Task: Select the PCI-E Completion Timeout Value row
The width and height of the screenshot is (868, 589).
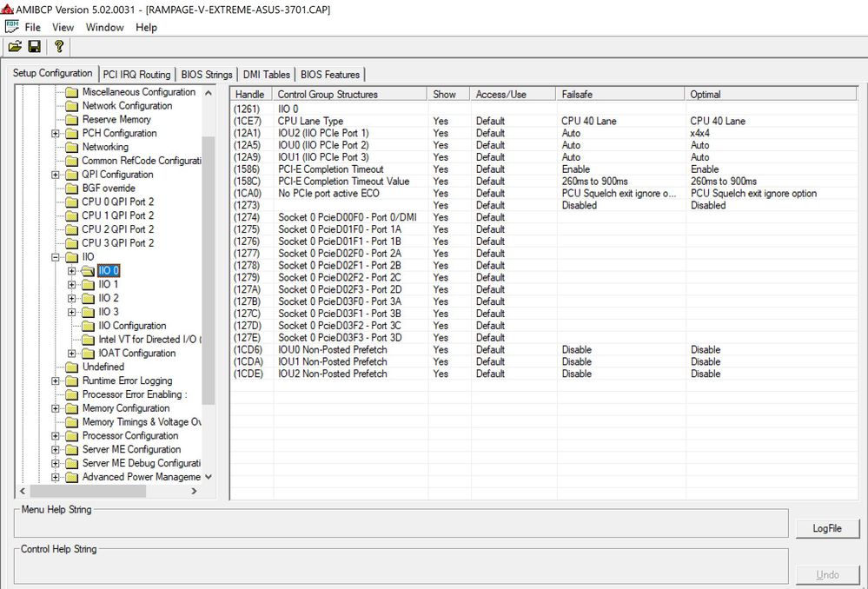Action: (544, 182)
